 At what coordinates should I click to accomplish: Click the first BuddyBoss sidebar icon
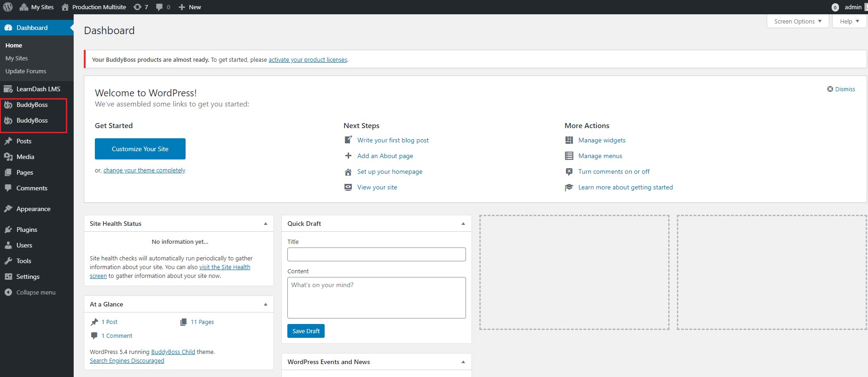8,105
